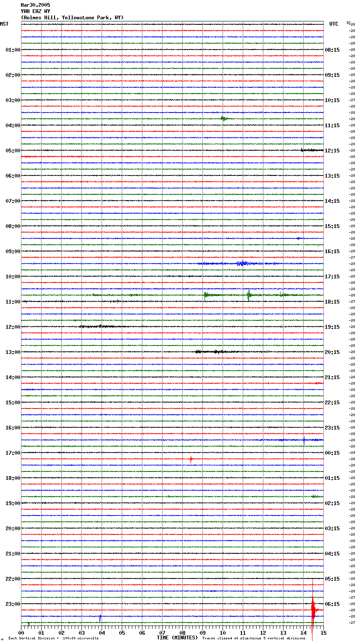The width and height of the screenshot is (357, 644).
Task: Click the date text 'Mar30,2005'
Action: [x=35, y=5]
